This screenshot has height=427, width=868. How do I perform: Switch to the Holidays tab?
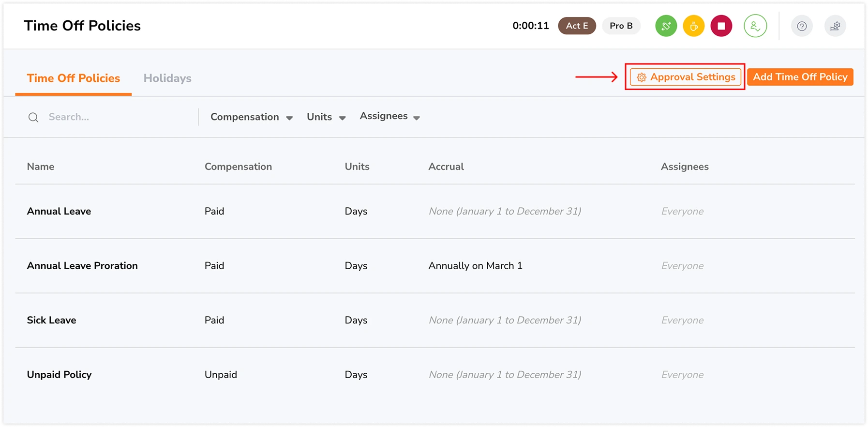(167, 78)
